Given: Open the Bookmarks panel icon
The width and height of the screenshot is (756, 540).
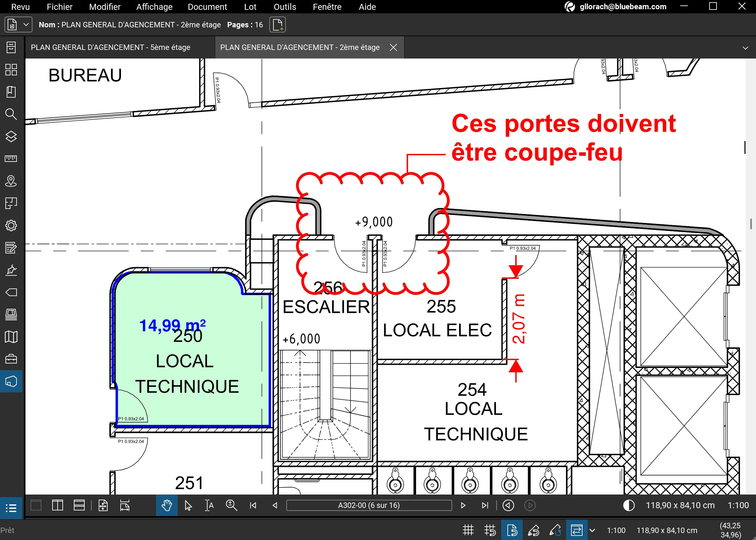Looking at the screenshot, I should pyautogui.click(x=11, y=92).
